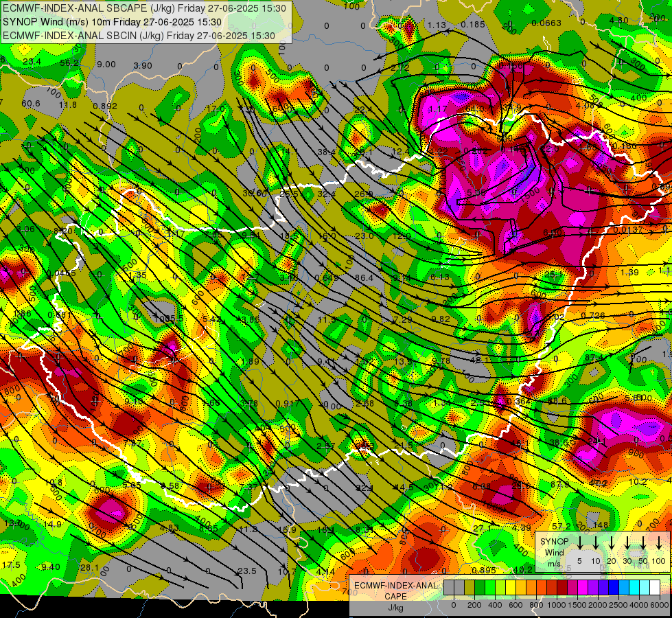Click the map value '28.1'

click(89, 567)
